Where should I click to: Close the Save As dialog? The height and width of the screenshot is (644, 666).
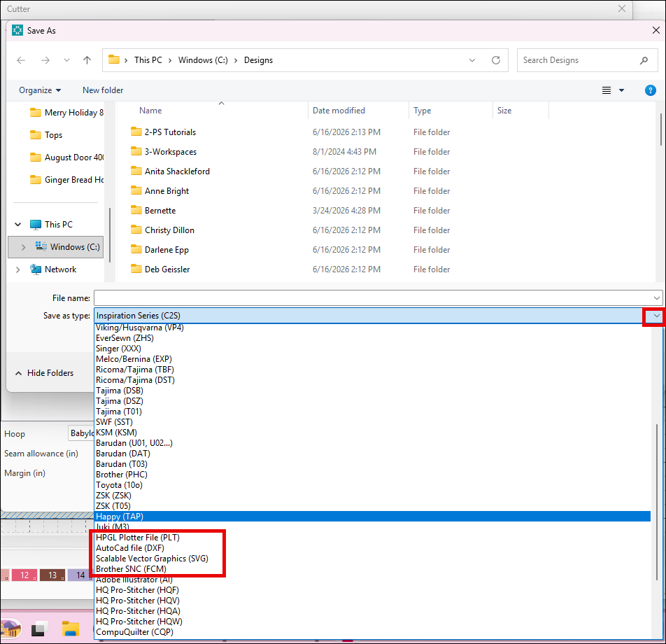(656, 30)
